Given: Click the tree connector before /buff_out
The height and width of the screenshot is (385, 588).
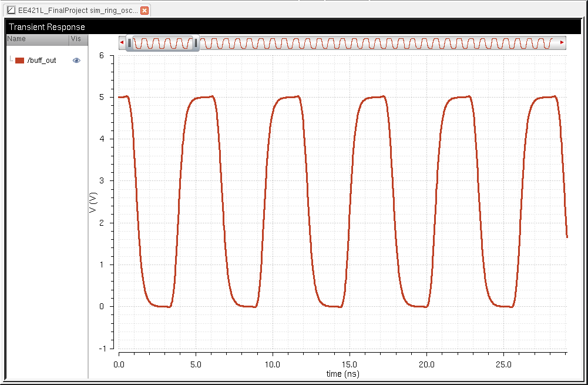Looking at the screenshot, I should point(11,59).
